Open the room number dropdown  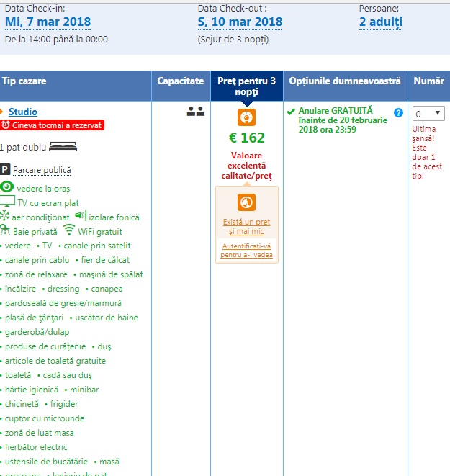[x=428, y=114]
